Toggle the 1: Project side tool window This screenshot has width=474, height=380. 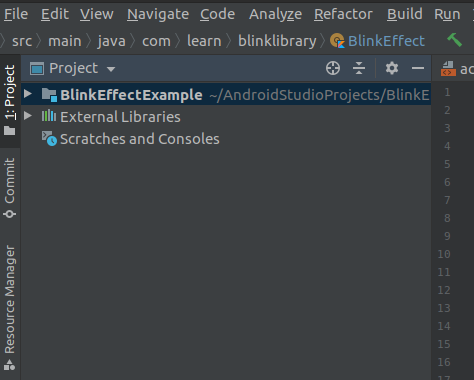(10, 100)
